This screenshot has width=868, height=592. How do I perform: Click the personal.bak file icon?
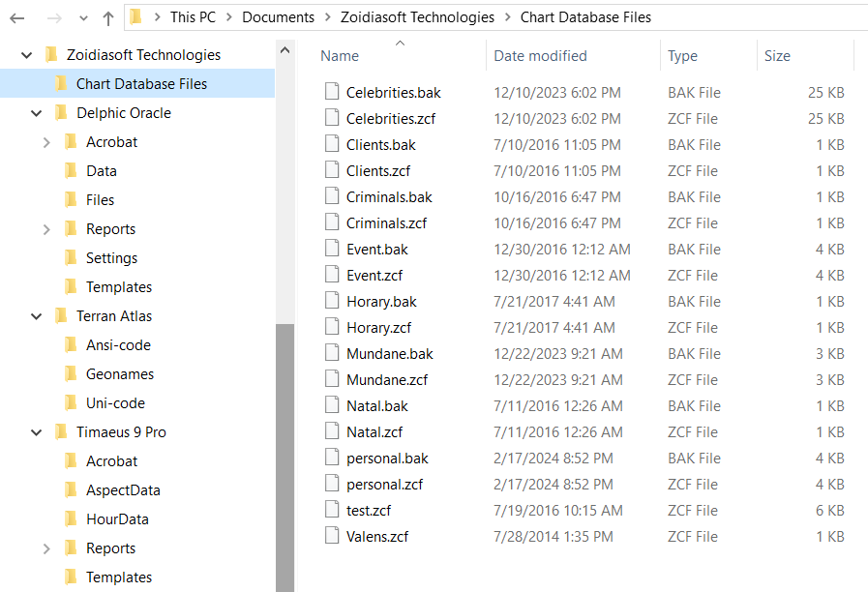click(332, 457)
